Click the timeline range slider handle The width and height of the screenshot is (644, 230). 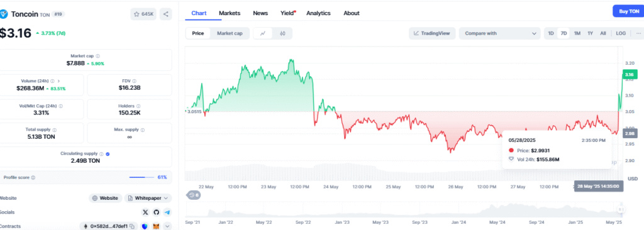tap(619, 209)
